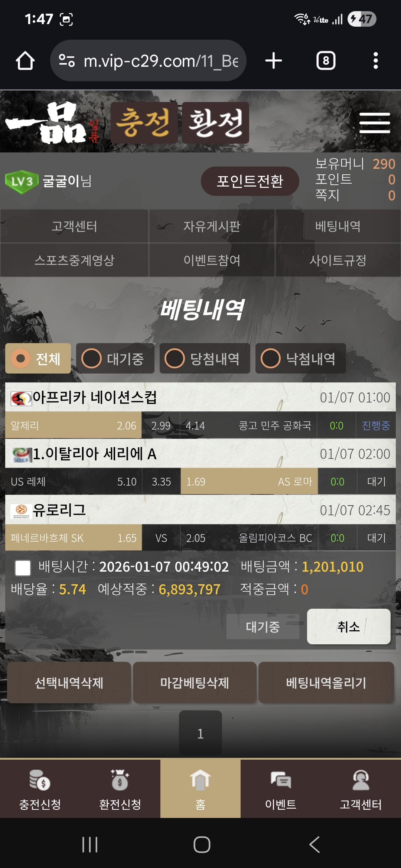401x868 pixels.
Task: Tap the 포인트전환 button
Action: click(x=250, y=181)
